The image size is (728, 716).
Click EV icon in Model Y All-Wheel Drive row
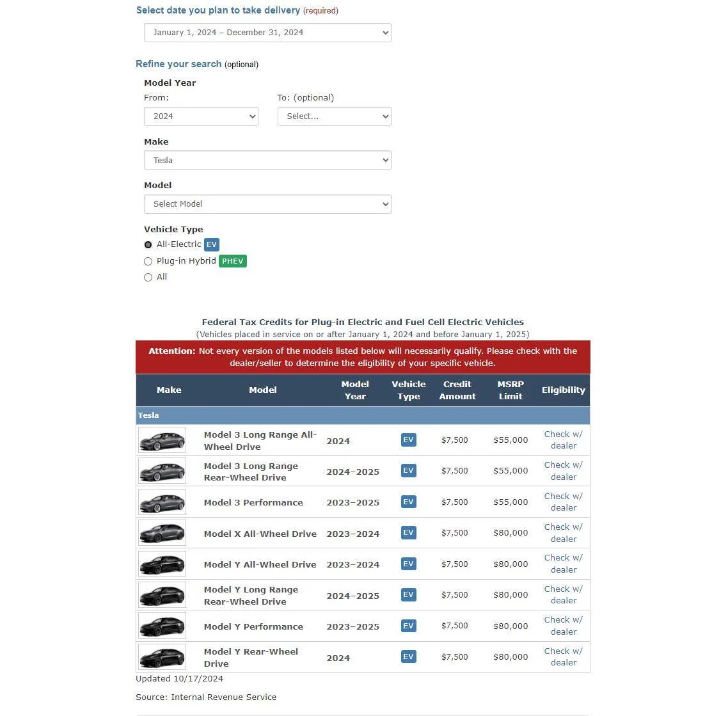409,564
